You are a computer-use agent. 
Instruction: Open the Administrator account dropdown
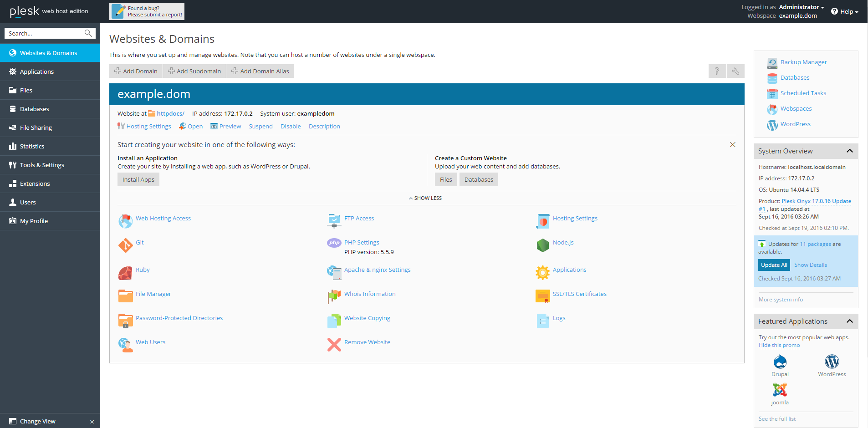pyautogui.click(x=801, y=7)
